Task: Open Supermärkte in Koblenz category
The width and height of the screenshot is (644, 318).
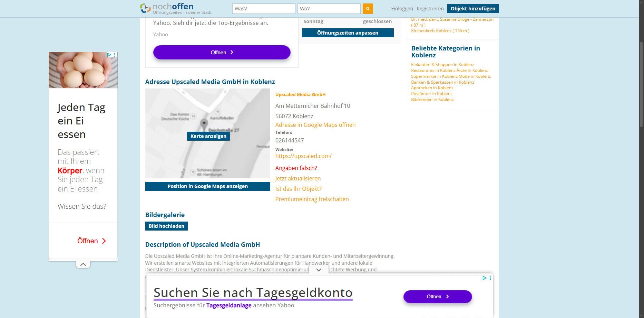Action: click(434, 76)
